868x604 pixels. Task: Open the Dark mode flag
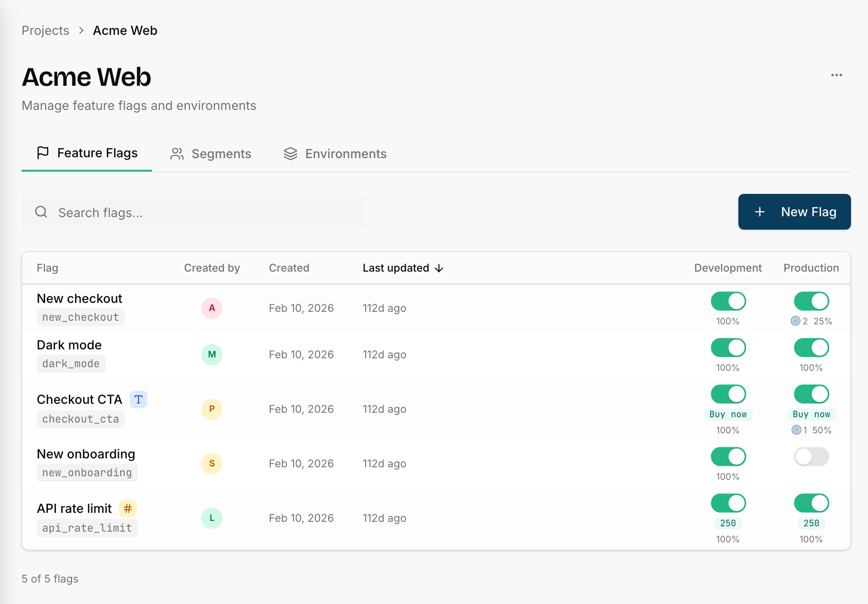69,345
